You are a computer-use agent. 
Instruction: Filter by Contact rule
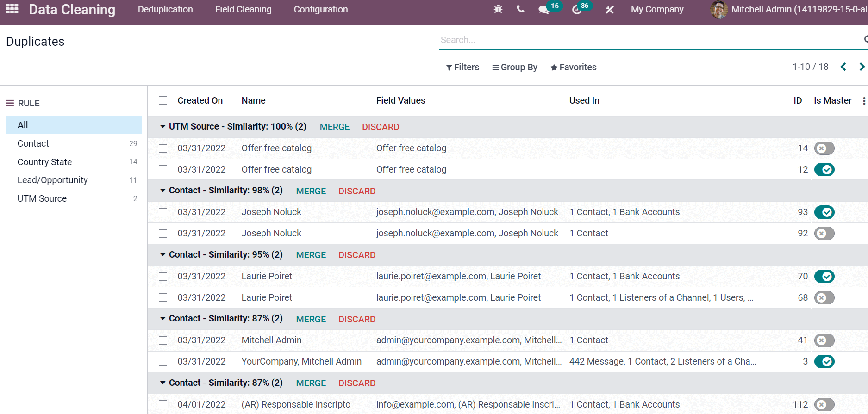pos(74,143)
